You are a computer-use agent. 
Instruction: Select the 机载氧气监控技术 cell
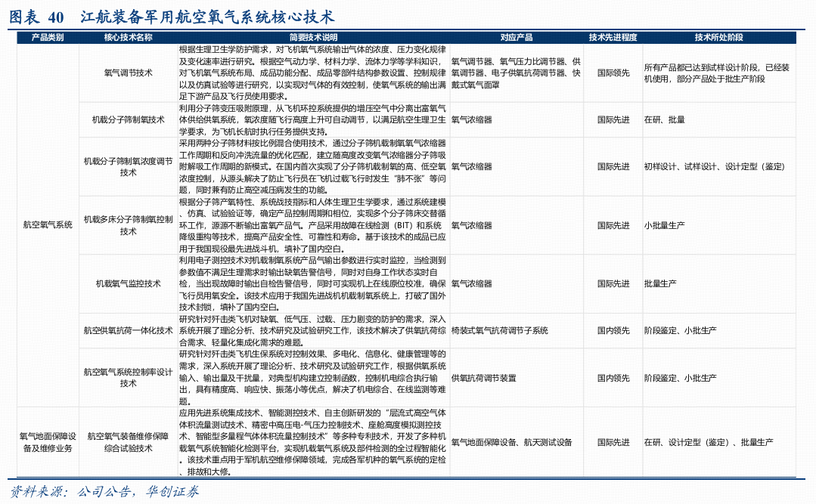(x=128, y=283)
